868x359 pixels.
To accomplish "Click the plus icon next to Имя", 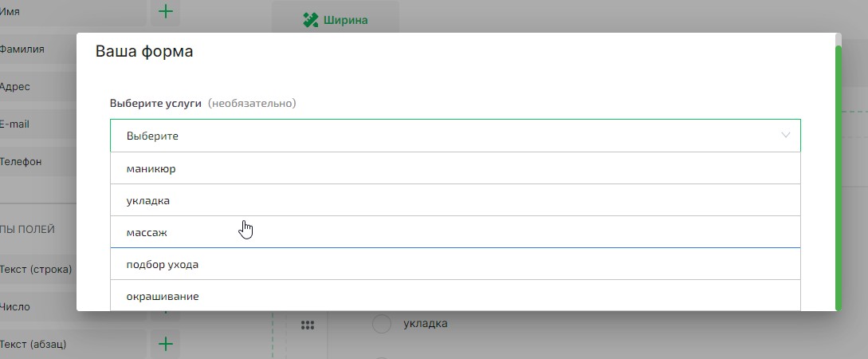I will (x=165, y=11).
